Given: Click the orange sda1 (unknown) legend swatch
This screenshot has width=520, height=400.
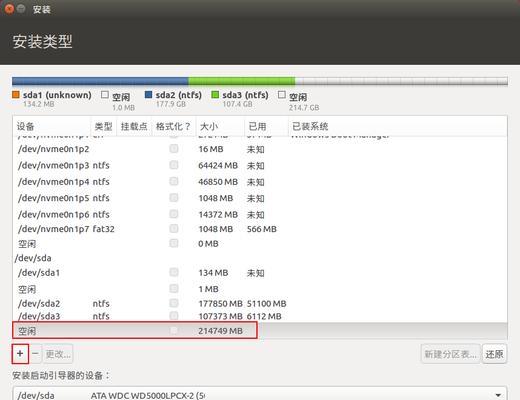Looking at the screenshot, I should [16, 95].
